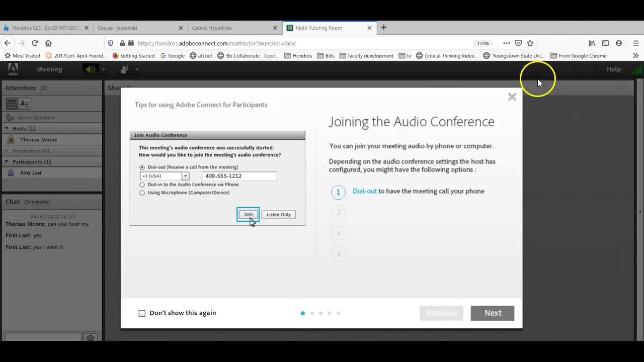Go back in browser
644x362 pixels.
point(8,43)
